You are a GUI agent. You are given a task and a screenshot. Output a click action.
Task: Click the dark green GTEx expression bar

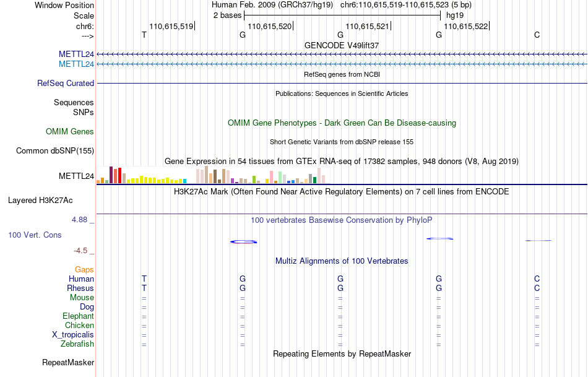click(x=314, y=180)
